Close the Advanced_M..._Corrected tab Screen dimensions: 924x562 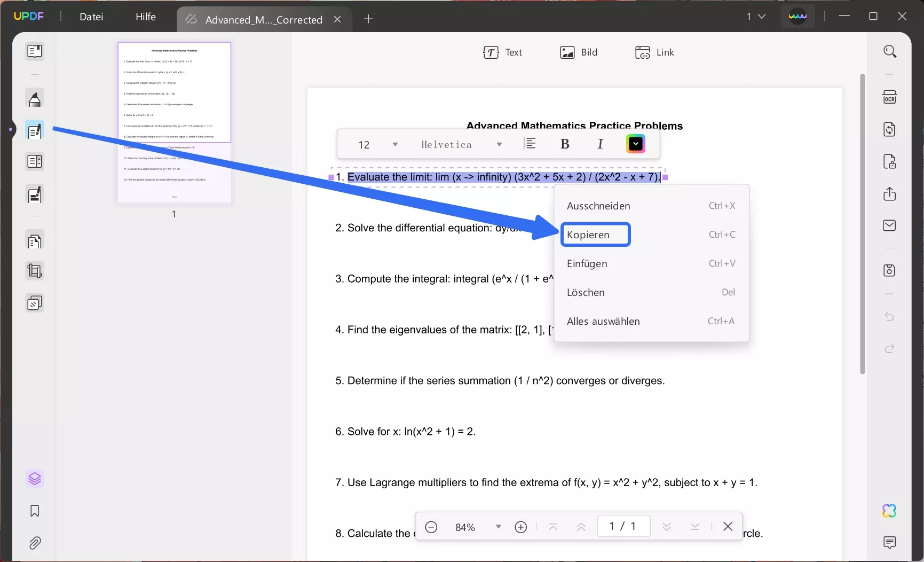click(x=337, y=19)
